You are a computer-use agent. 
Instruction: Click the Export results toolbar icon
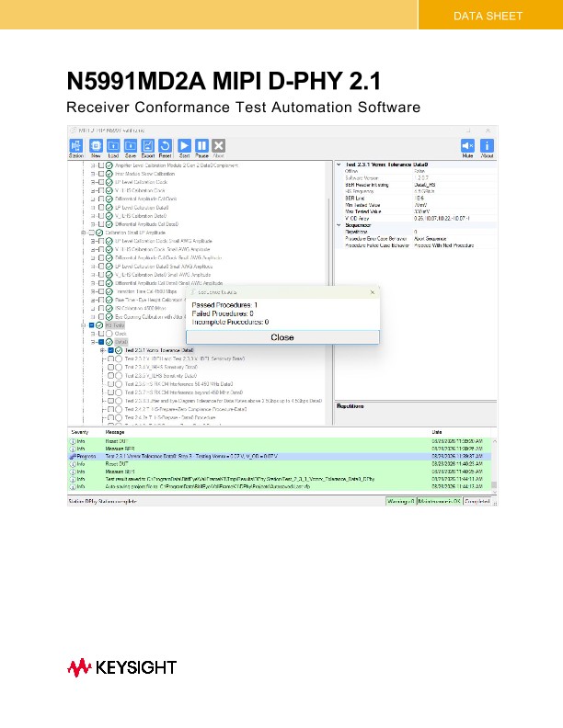(x=148, y=146)
